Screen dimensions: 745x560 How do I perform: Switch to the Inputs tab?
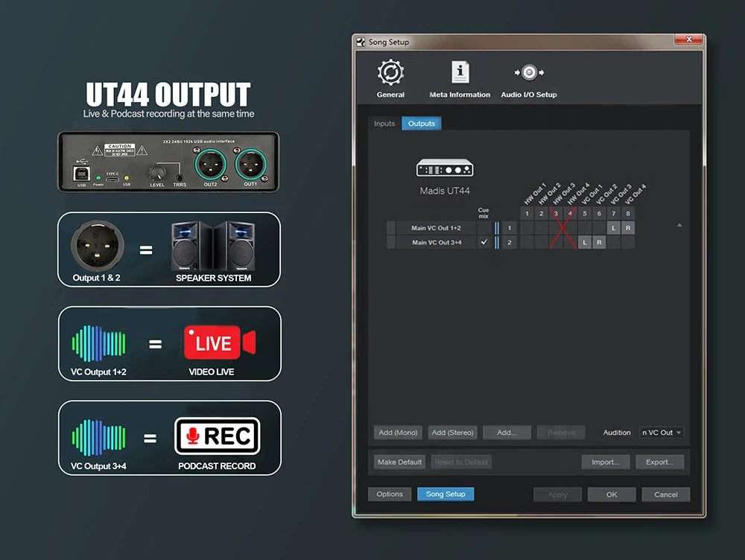click(384, 124)
